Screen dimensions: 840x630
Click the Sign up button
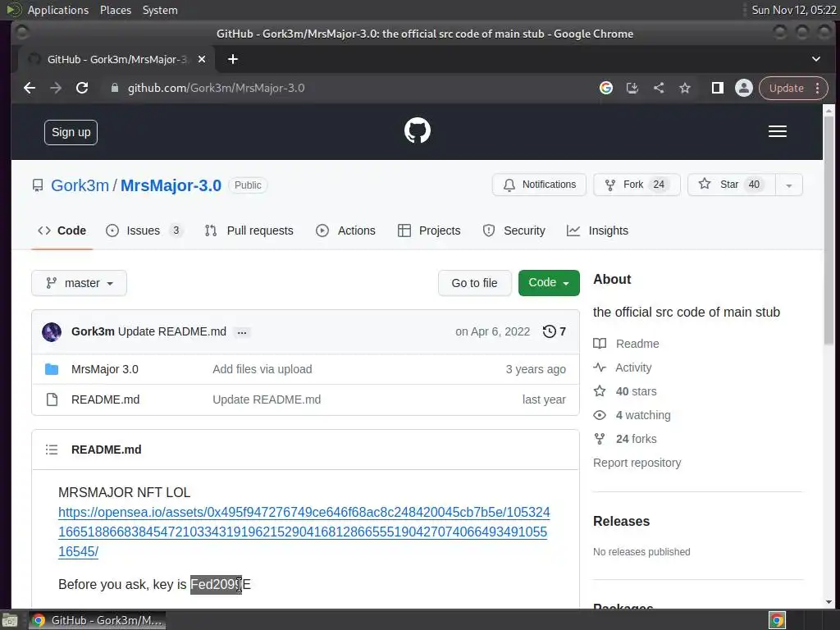(x=71, y=132)
